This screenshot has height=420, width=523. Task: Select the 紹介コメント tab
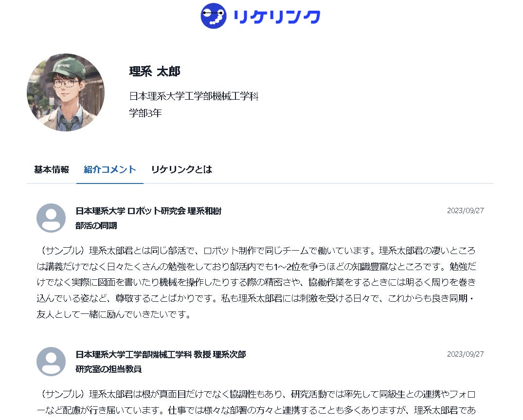(x=110, y=169)
